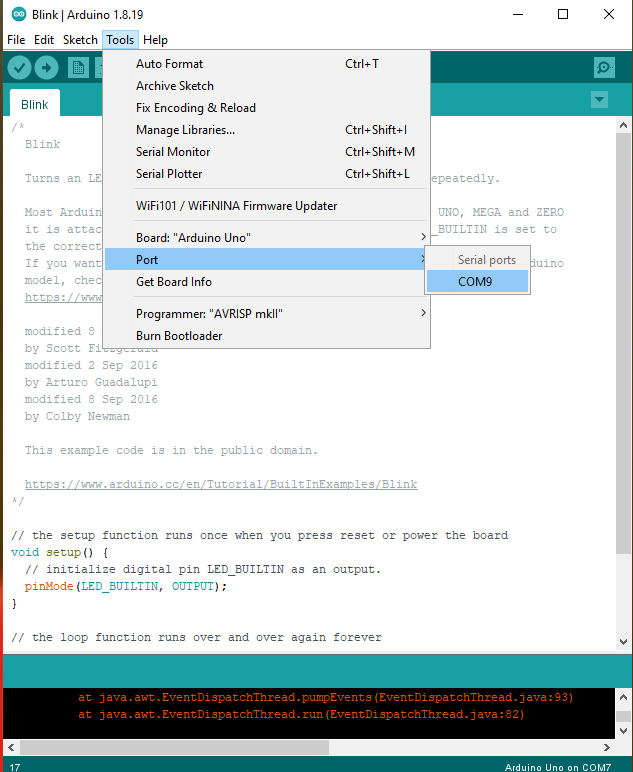The width and height of the screenshot is (633, 772).
Task: Open Serial Monitor from Tools menu
Action: point(267,152)
